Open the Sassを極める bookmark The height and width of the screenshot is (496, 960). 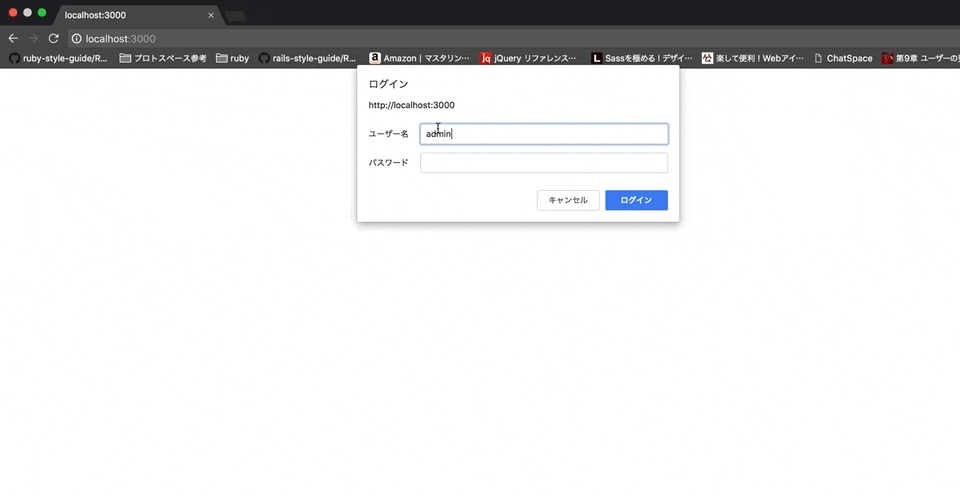642,58
